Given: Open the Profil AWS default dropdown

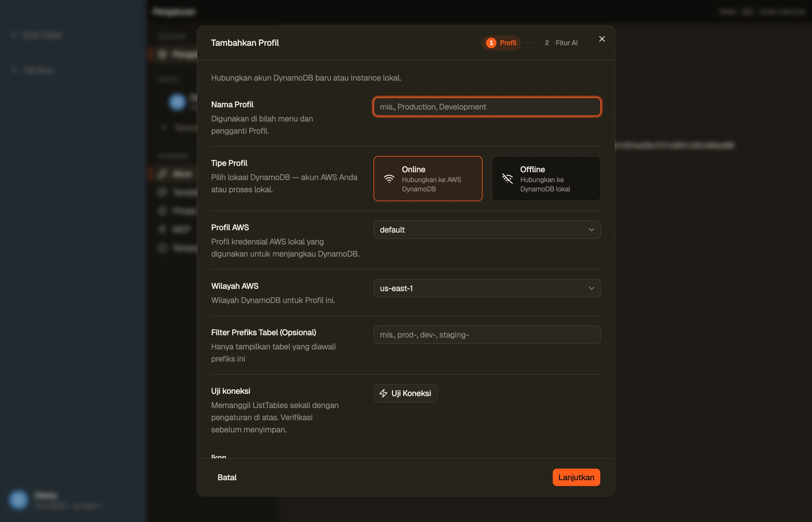Looking at the screenshot, I should tap(487, 230).
